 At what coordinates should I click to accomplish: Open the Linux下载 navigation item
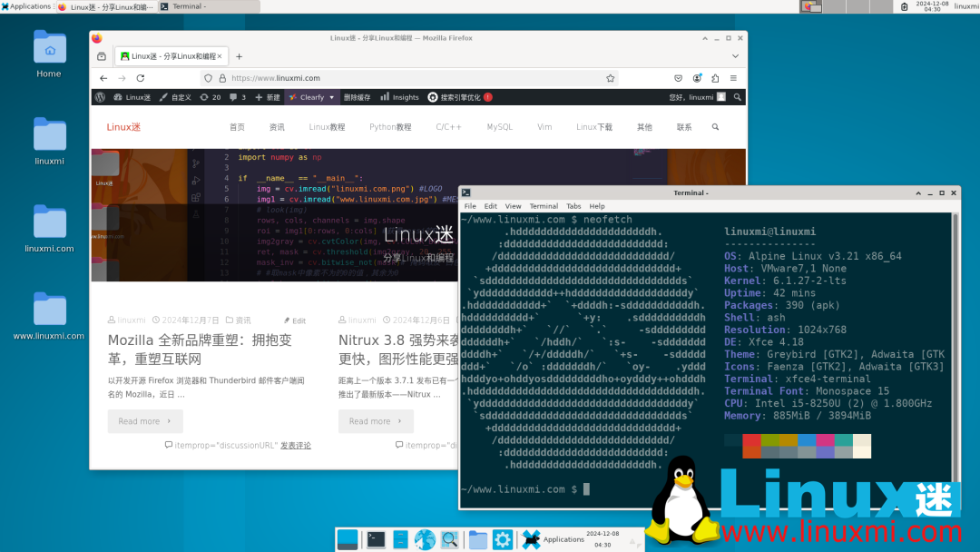click(593, 127)
